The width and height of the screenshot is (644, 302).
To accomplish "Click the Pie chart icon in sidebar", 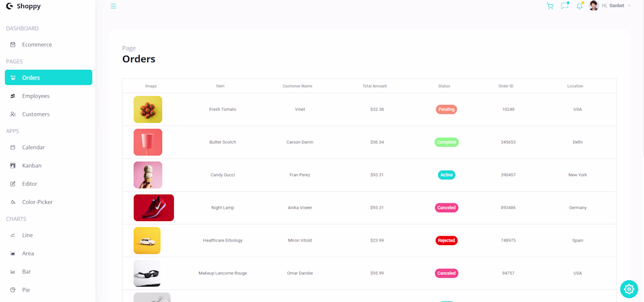I will [13, 290].
